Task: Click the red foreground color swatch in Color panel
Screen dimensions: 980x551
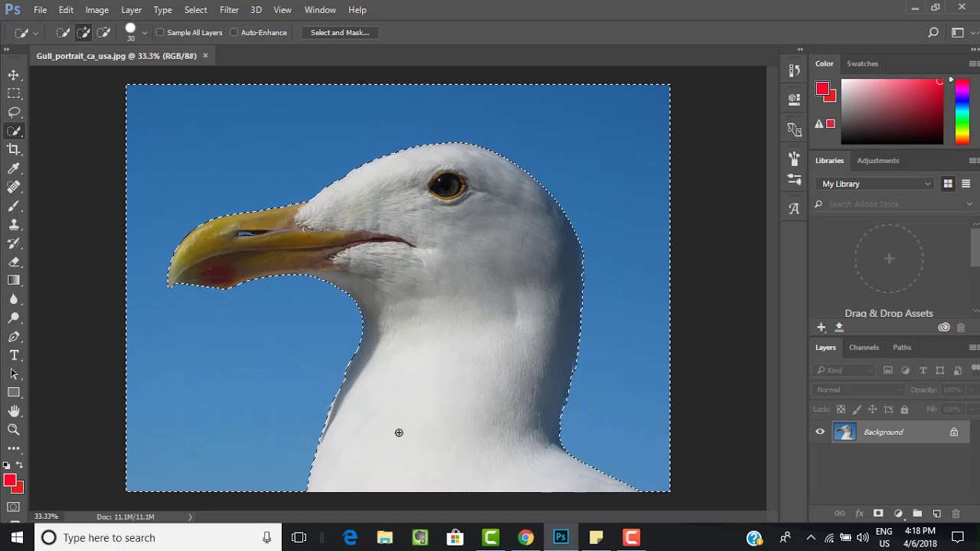Action: tap(822, 89)
